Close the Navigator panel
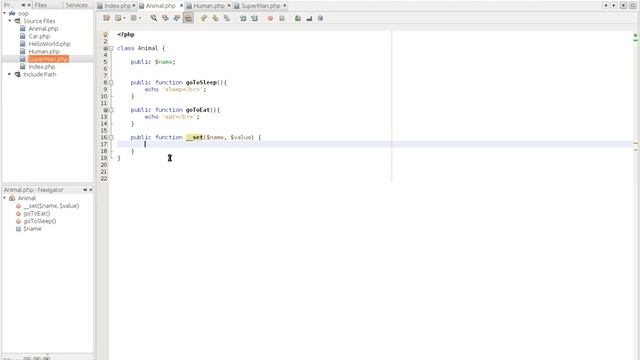640x360 pixels. coord(91,190)
